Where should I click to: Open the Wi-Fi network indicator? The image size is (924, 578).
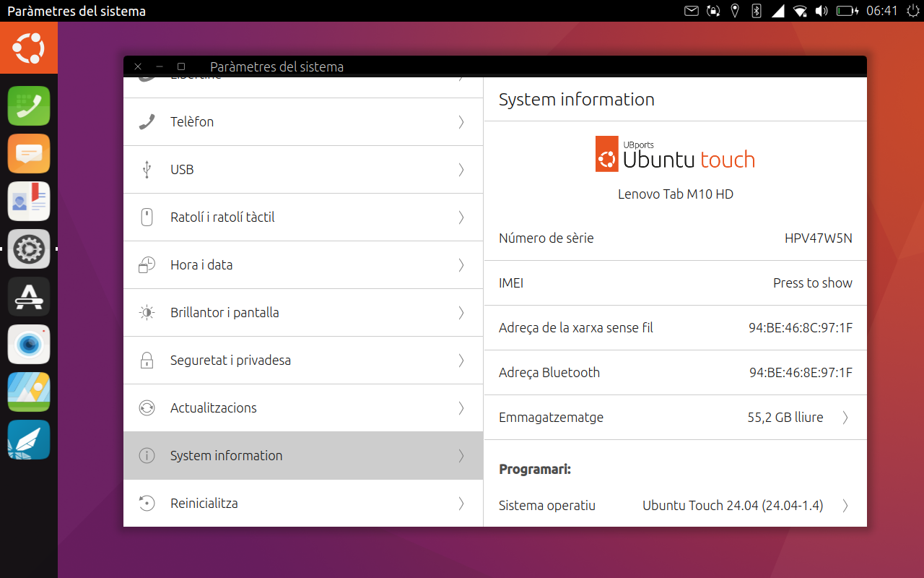800,11
